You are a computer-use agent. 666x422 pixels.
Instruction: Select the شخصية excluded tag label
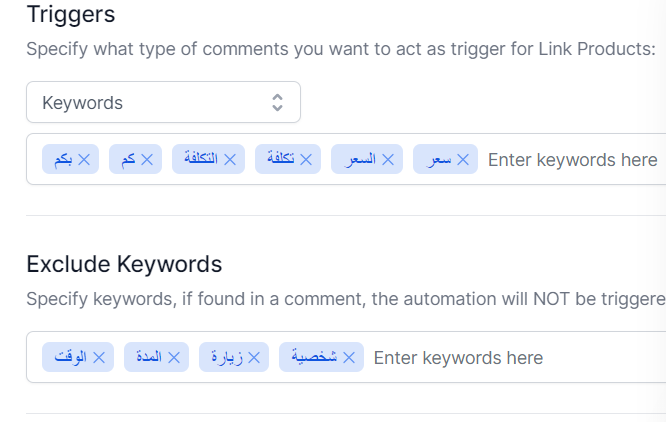tap(314, 357)
